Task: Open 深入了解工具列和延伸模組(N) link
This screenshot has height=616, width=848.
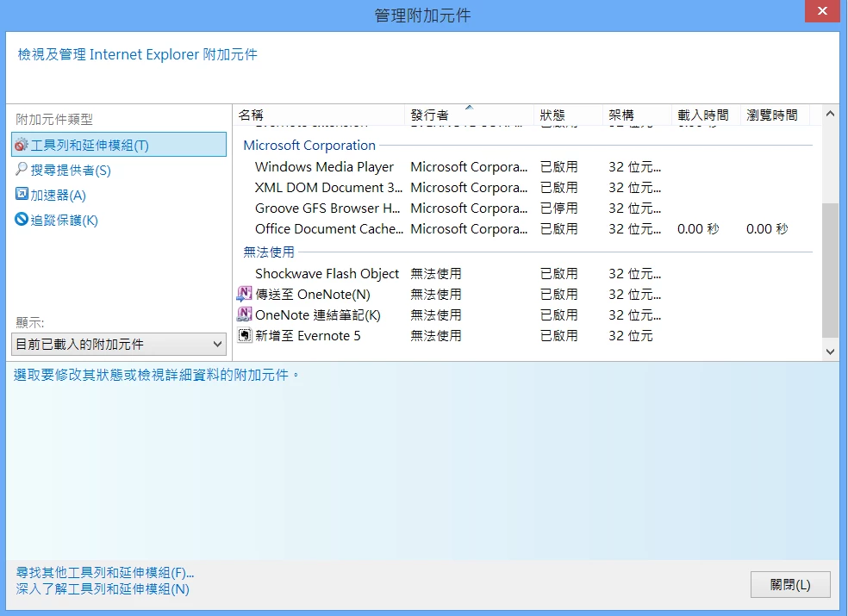Action: point(103,589)
